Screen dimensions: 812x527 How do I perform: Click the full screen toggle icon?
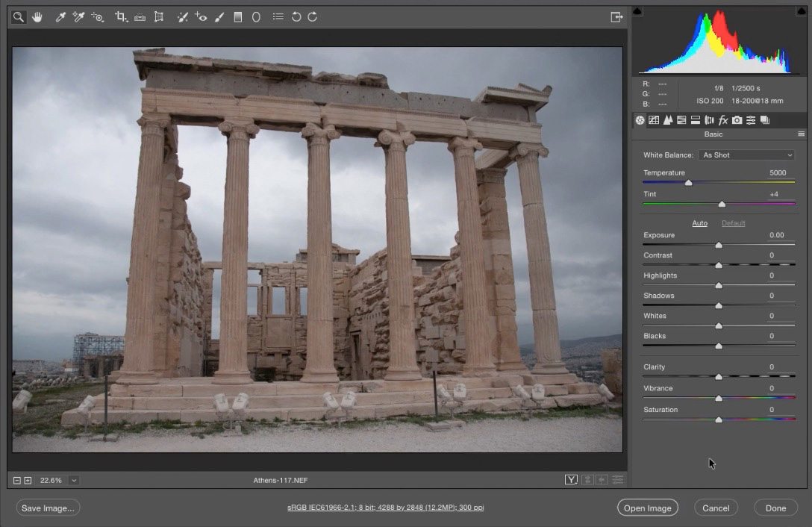coord(616,16)
